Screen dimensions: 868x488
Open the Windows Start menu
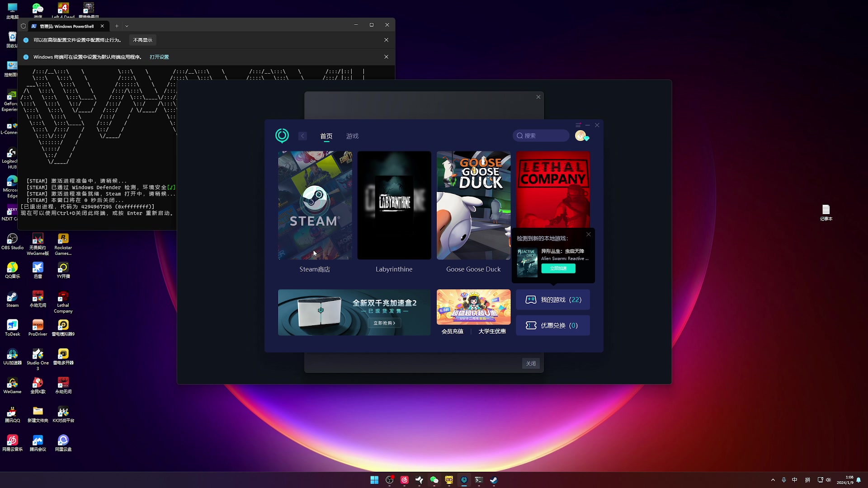click(x=374, y=480)
